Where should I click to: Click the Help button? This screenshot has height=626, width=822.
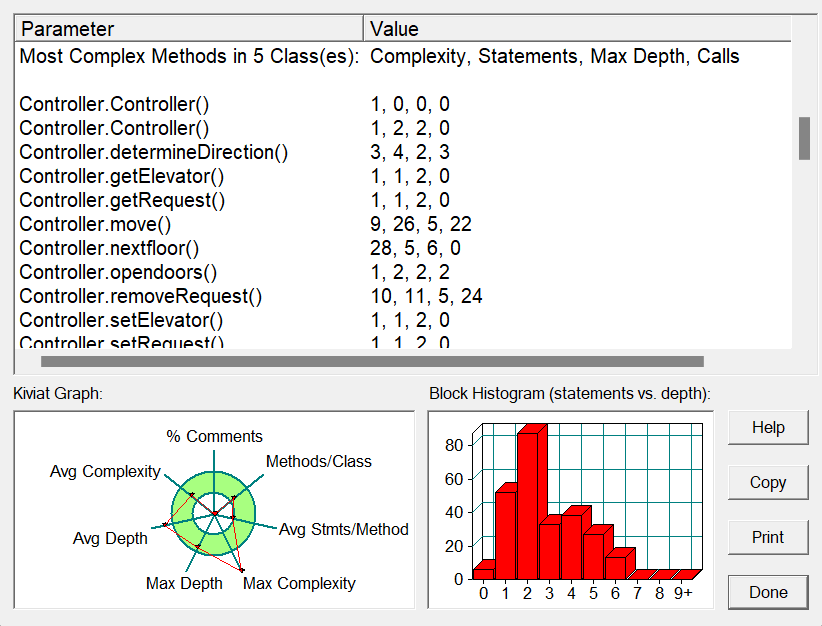pyautogui.click(x=768, y=427)
